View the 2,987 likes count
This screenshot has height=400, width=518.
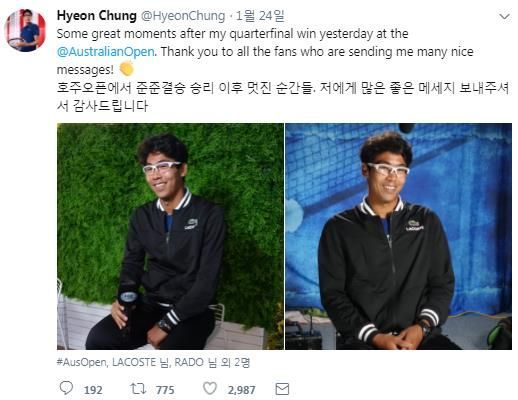pos(242,390)
